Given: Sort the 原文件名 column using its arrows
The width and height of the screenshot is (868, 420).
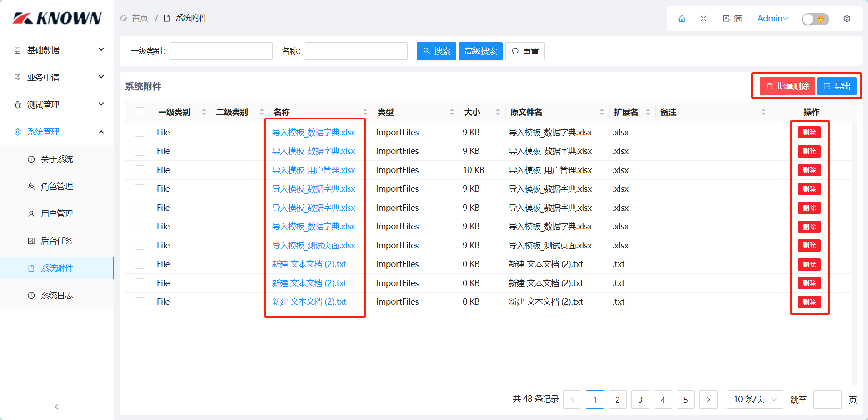Looking at the screenshot, I should coord(602,112).
